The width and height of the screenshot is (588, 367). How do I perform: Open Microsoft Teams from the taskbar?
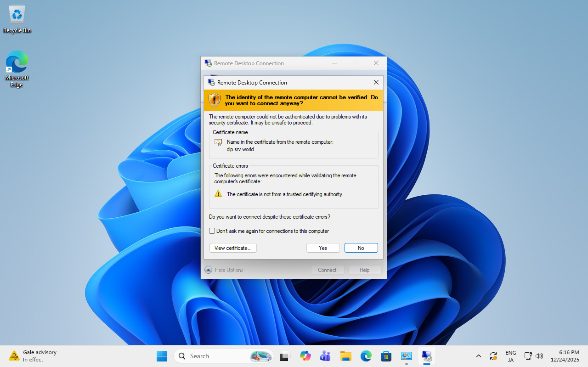pos(325,356)
